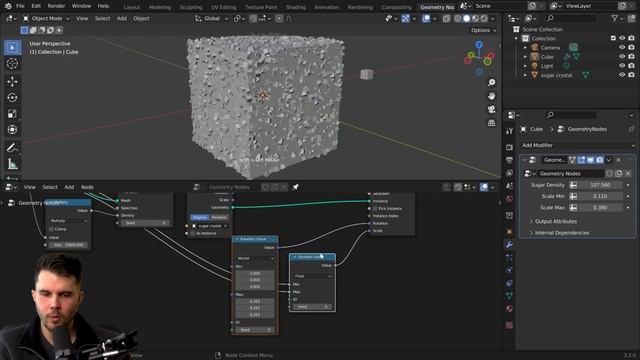Switch to the Modeling workspace tab

[160, 7]
